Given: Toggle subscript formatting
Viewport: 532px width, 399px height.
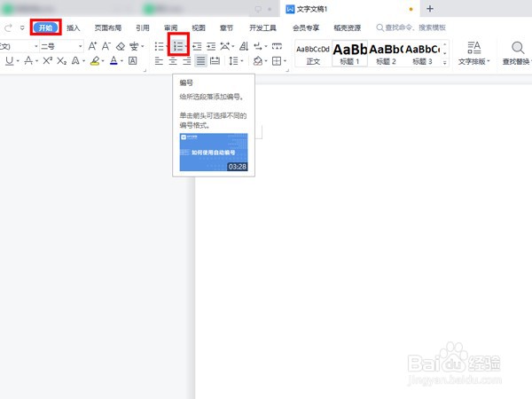Looking at the screenshot, I should tap(61, 61).
